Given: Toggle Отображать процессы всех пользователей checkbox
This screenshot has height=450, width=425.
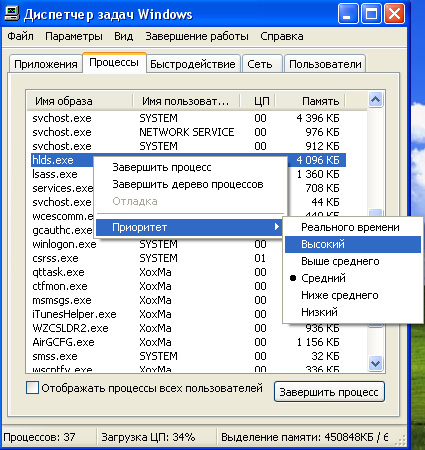Looking at the screenshot, I should click(32, 388).
